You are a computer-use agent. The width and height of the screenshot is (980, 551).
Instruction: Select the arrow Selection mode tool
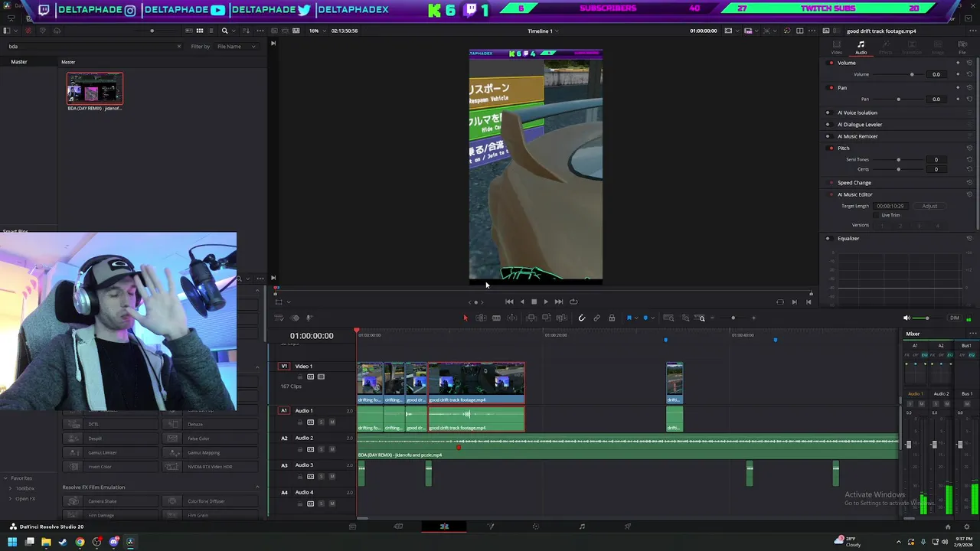click(465, 318)
